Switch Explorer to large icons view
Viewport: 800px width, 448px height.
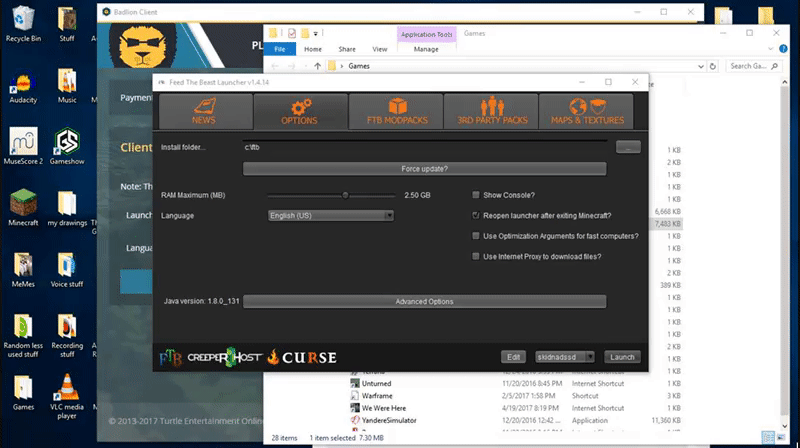[781, 437]
